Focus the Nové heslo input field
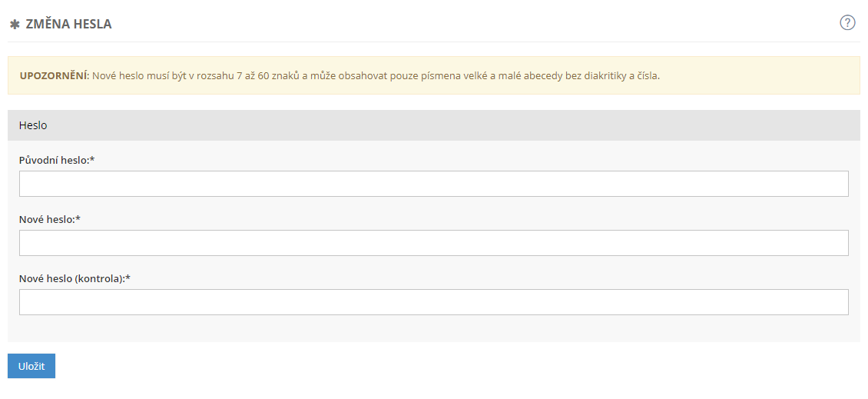868x399 pixels. [433, 243]
